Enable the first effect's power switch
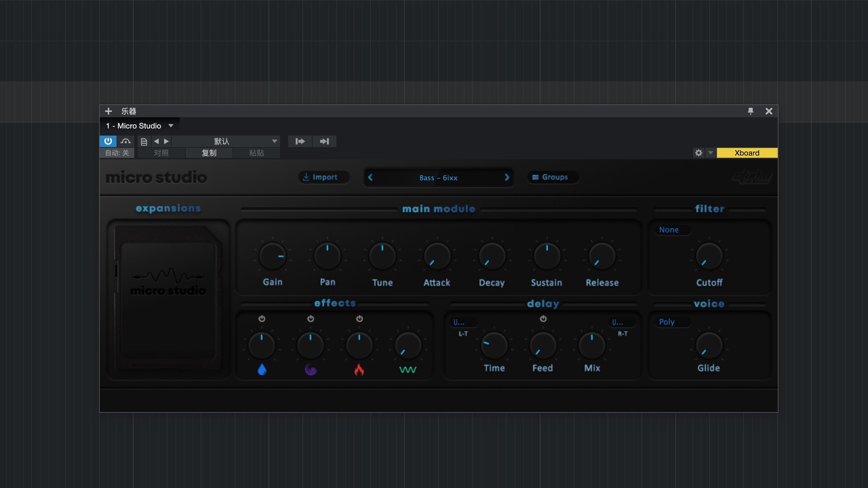This screenshot has height=488, width=868. coord(262,319)
